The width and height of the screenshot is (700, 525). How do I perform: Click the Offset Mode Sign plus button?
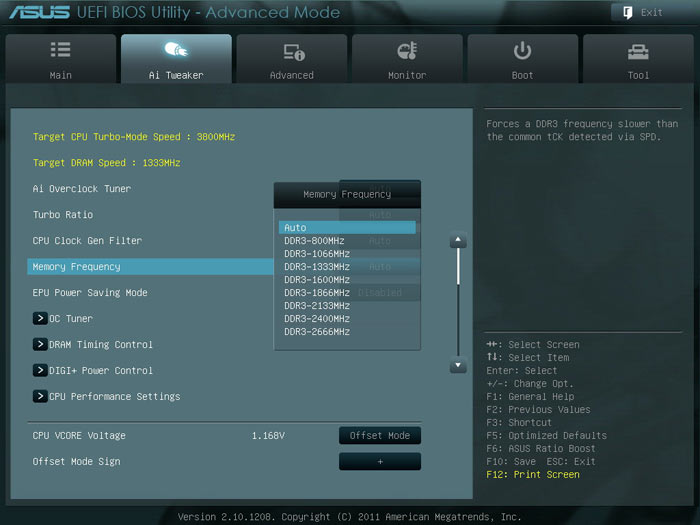tap(379, 462)
